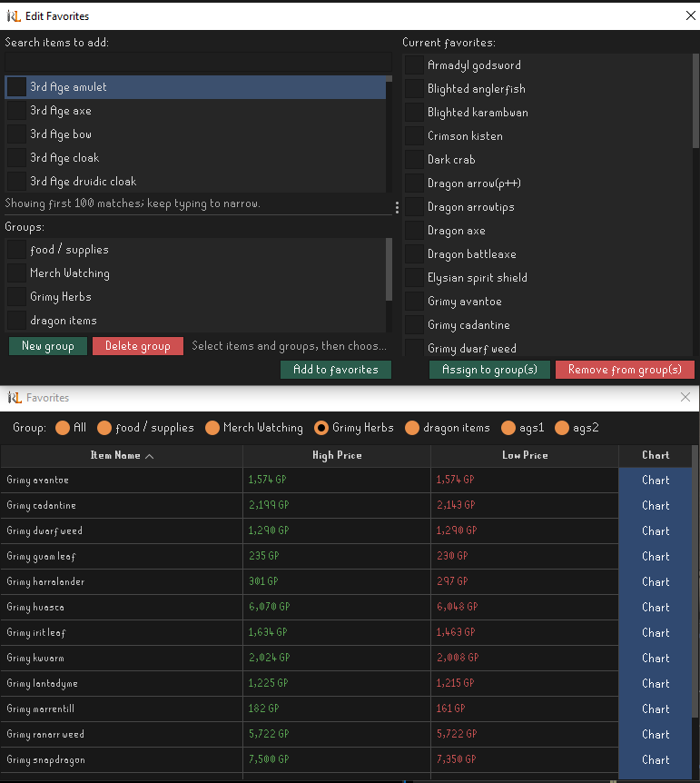The image size is (700, 783).
Task: Click the 7,500 GP high price cell
Action: pyautogui.click(x=337, y=760)
